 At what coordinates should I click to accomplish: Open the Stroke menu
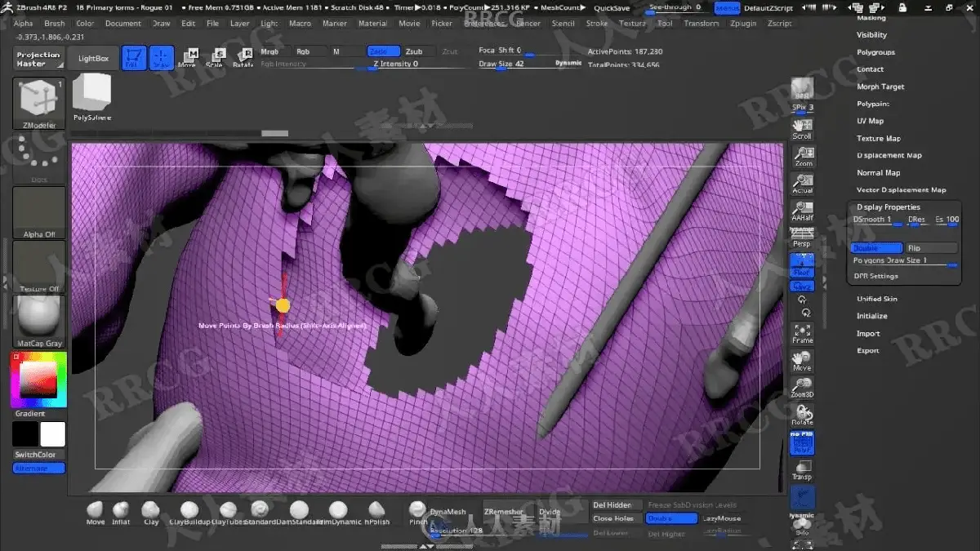tap(597, 24)
